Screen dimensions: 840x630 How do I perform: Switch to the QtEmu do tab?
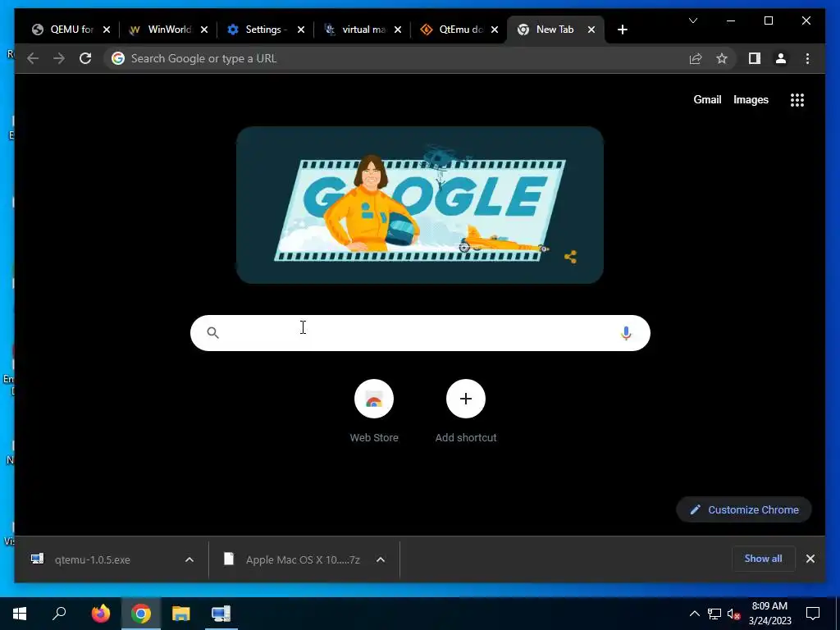coord(453,30)
